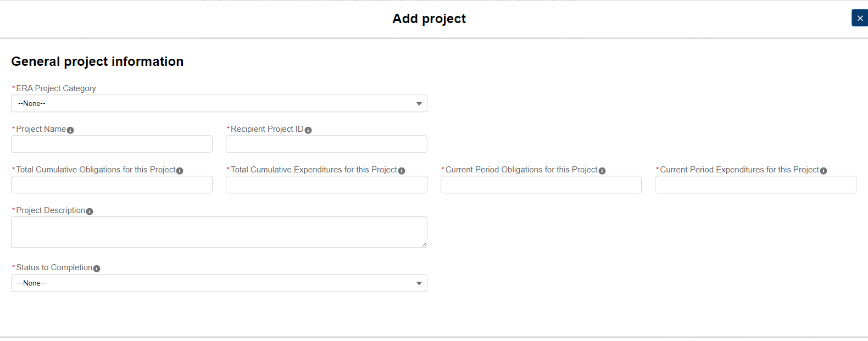Focus the Project Description text area
The height and width of the screenshot is (341, 868).
219,232
